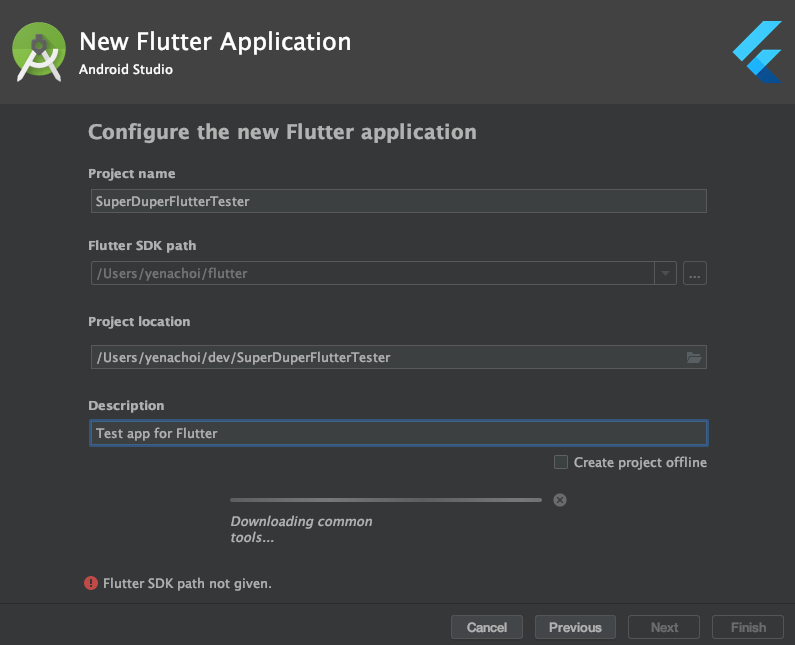This screenshot has height=645, width=795.
Task: Click the Next button
Action: click(x=664, y=627)
